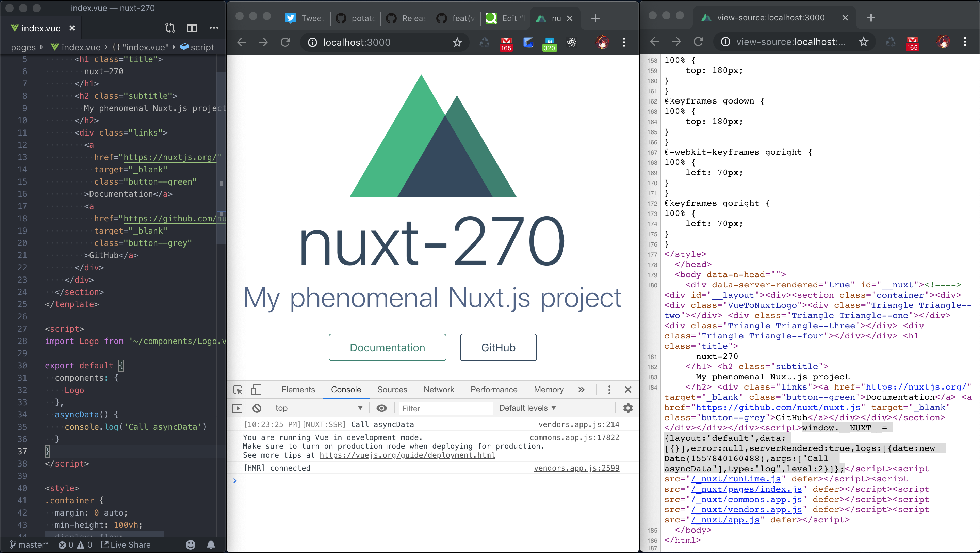Open the 'Default levels' dropdown
980x553 pixels.
click(x=527, y=408)
